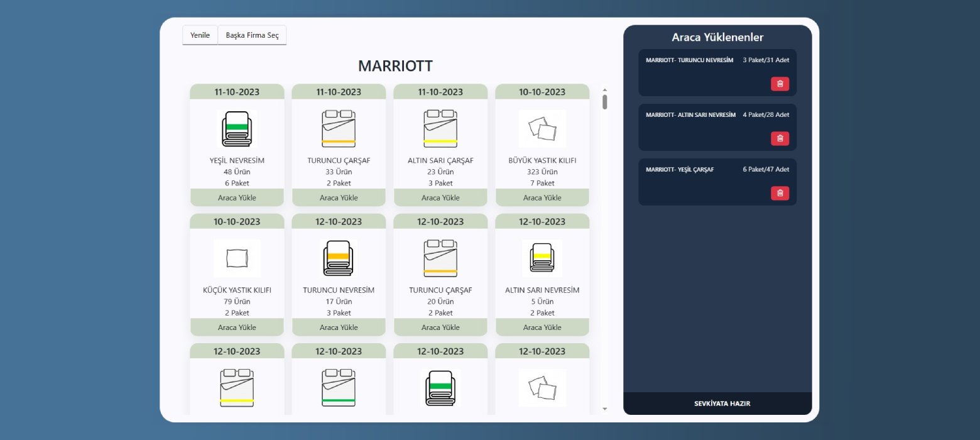Click Araca Yükle under ALTIN SARI NEVRESİM

(x=542, y=327)
